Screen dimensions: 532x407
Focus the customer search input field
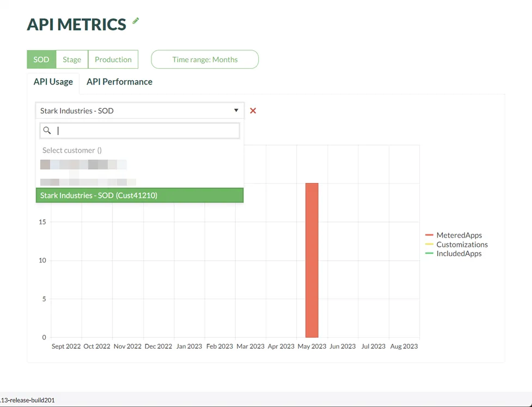point(146,131)
